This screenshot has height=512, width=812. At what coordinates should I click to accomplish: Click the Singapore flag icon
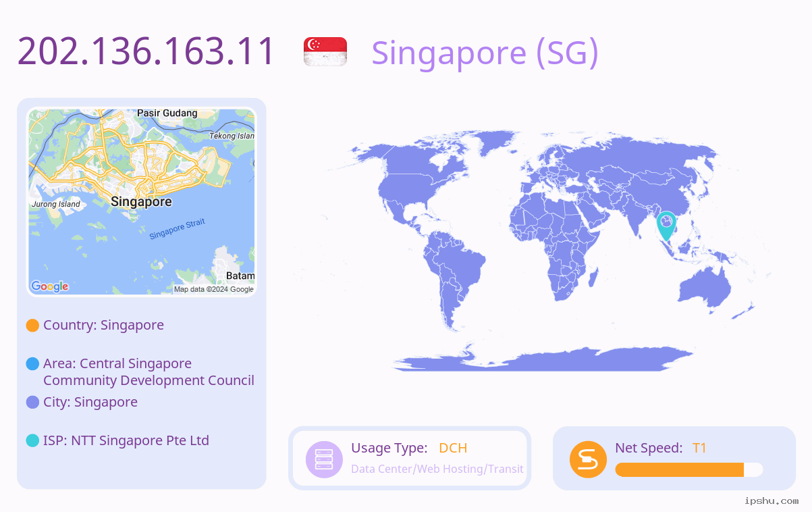(x=325, y=52)
